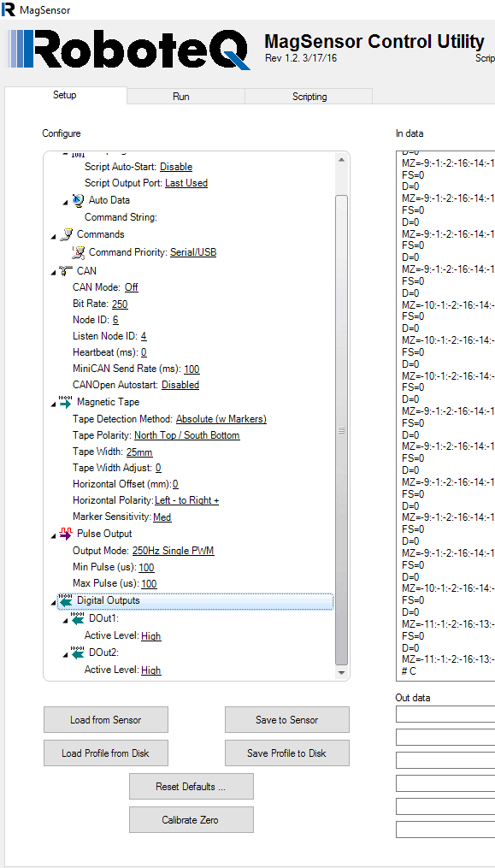Edit Max Pulse (us) value 100

pos(149,583)
